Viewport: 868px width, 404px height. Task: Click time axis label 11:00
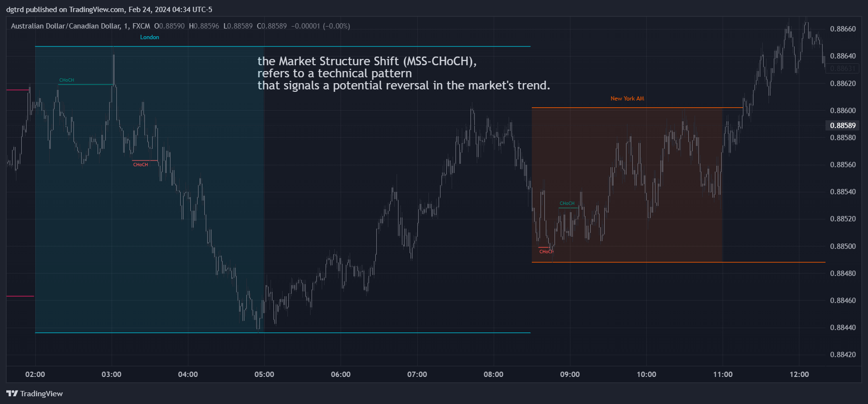click(x=723, y=375)
